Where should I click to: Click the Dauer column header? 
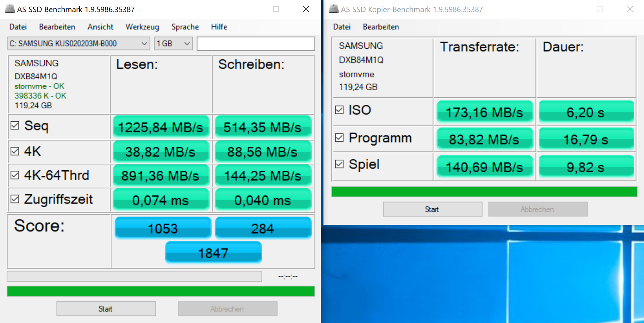pos(563,47)
